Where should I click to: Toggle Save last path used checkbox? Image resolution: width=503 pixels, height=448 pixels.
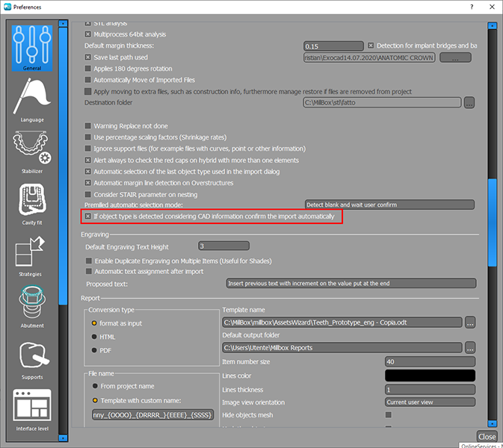87,57
